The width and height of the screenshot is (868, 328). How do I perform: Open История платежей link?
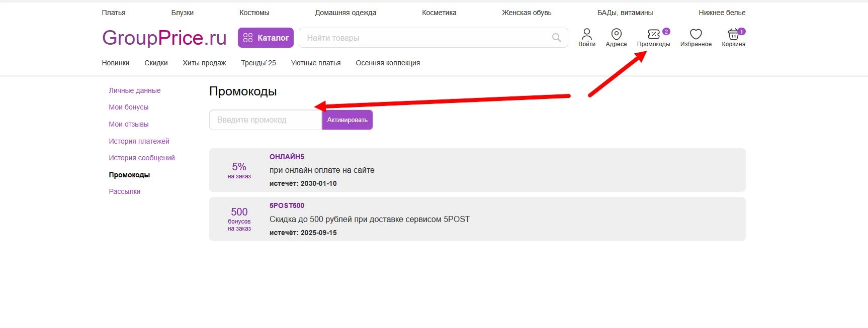[x=139, y=141]
